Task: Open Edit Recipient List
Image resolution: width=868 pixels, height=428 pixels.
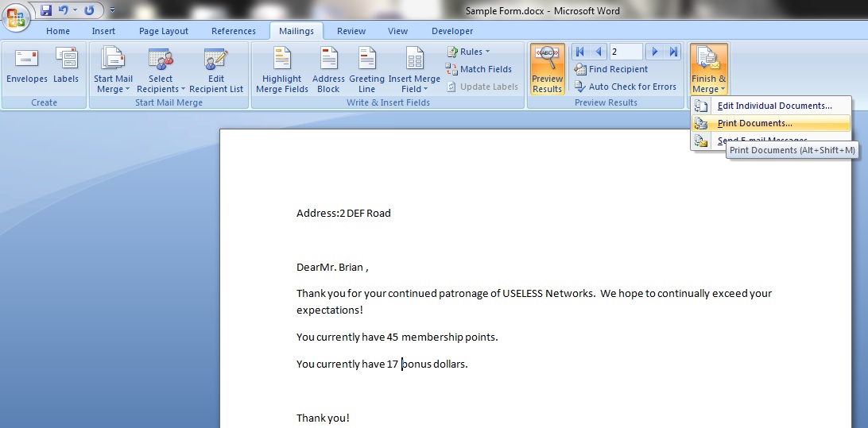Action: click(215, 71)
